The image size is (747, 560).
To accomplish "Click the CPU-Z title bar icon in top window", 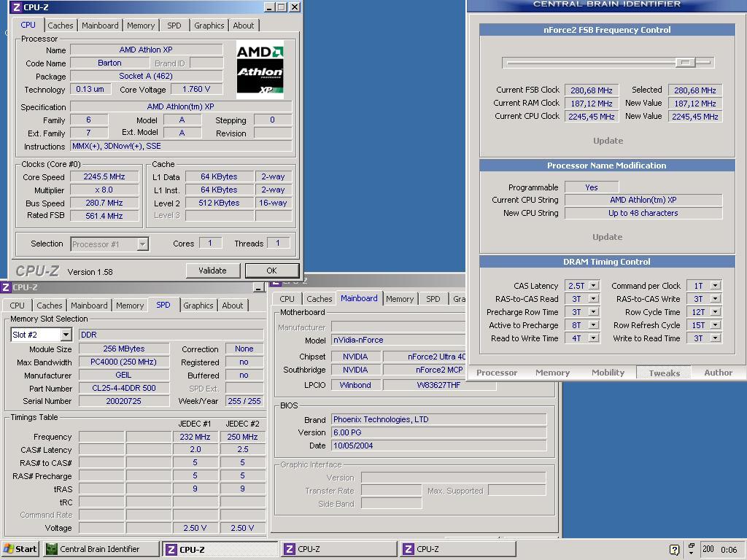I will click(x=16, y=7).
